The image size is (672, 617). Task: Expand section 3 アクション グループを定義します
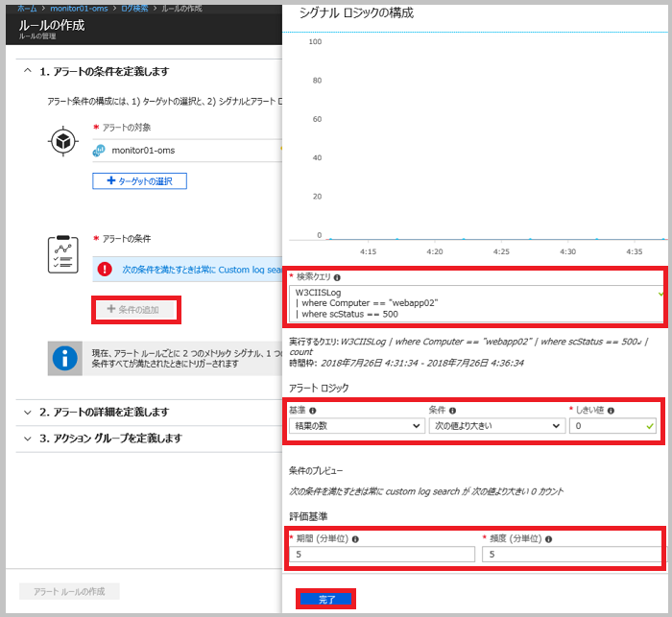pyautogui.click(x=28, y=439)
